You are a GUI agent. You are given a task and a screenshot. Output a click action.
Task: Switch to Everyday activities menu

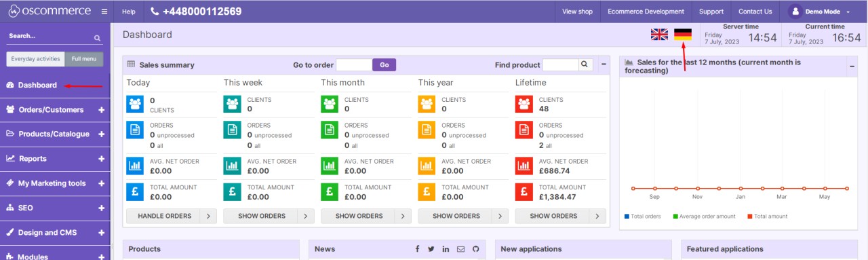pos(36,59)
